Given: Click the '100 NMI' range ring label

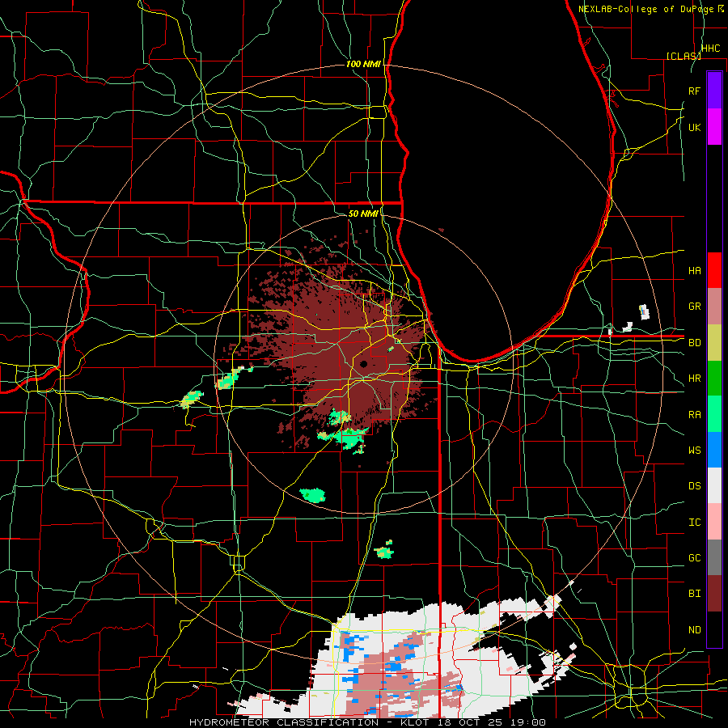Looking at the screenshot, I should coord(363,64).
